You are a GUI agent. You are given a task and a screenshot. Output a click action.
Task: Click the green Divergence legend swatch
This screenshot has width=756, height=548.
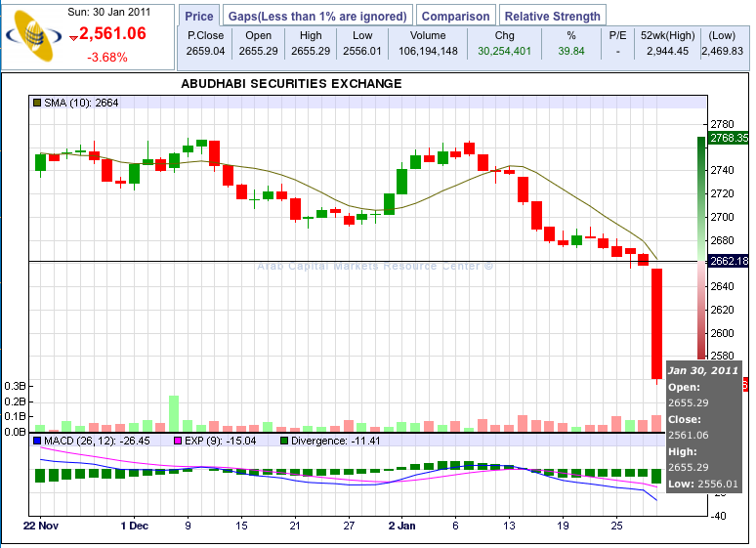(x=284, y=441)
